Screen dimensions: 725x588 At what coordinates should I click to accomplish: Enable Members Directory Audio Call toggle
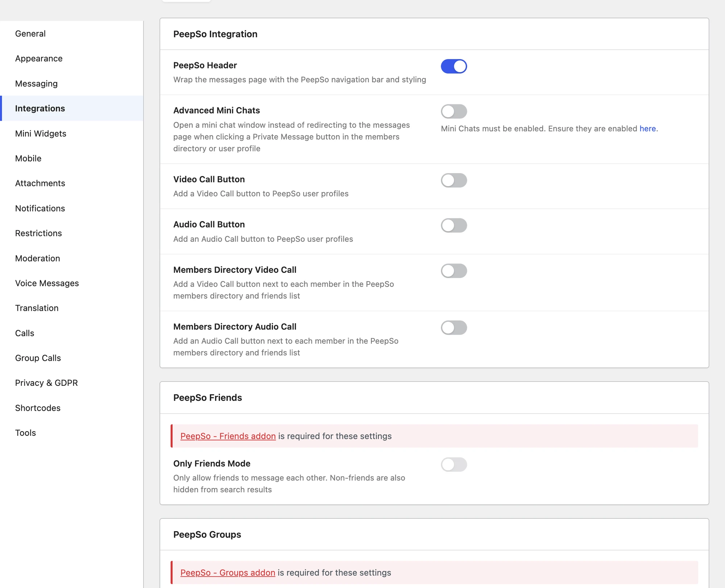point(454,328)
